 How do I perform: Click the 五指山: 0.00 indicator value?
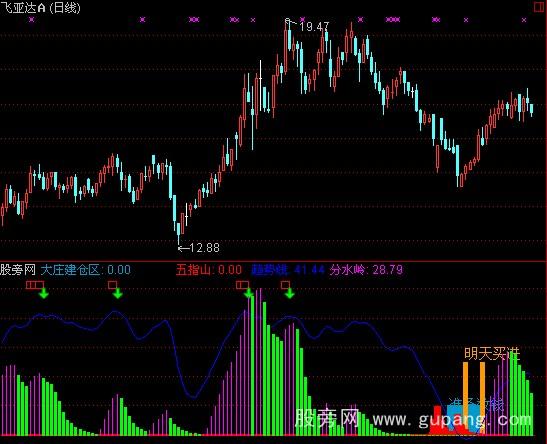[x=209, y=270]
